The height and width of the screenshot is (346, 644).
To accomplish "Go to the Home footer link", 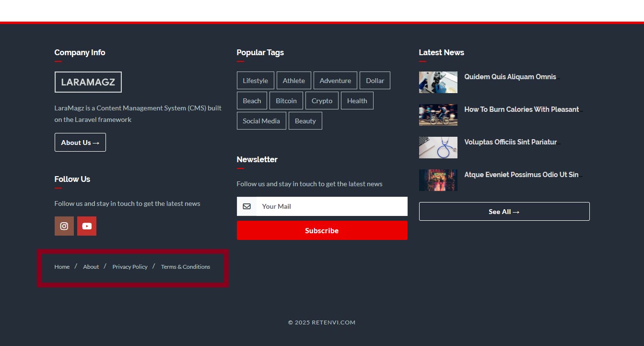I will click(62, 266).
